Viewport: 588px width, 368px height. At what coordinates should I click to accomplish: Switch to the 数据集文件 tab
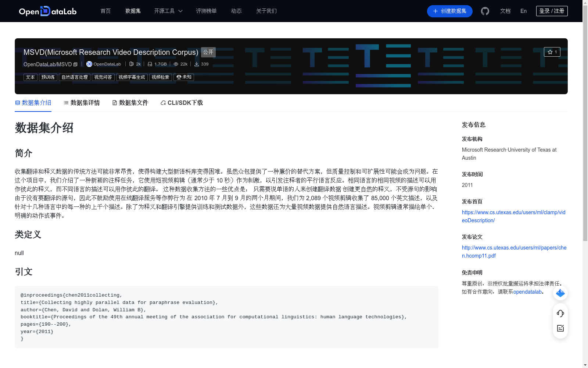point(130,103)
